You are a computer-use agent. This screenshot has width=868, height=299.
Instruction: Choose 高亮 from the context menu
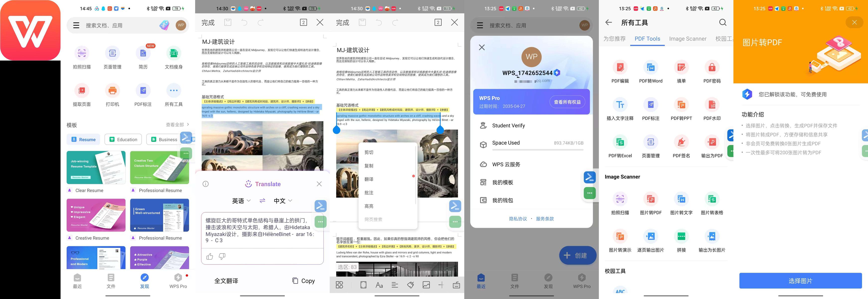[x=369, y=206]
